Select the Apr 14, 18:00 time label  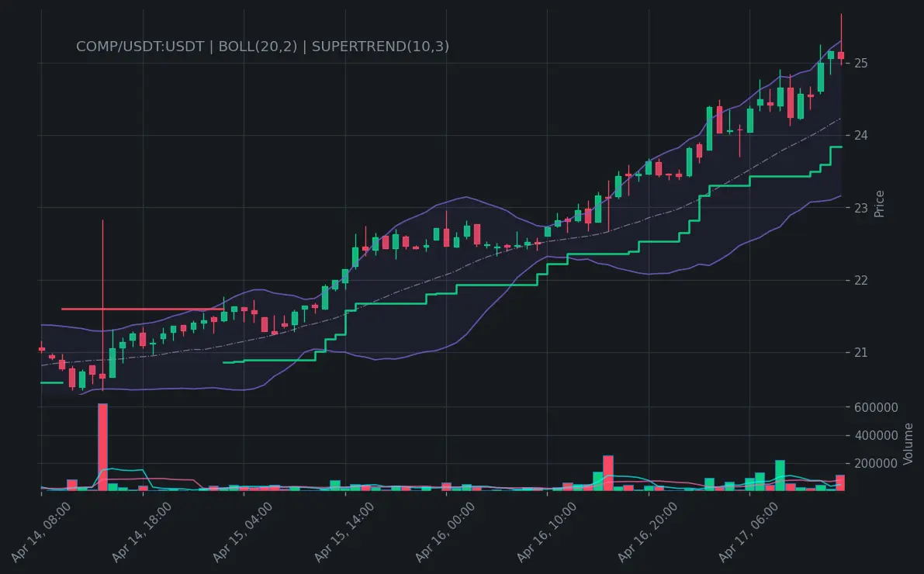coord(142,533)
